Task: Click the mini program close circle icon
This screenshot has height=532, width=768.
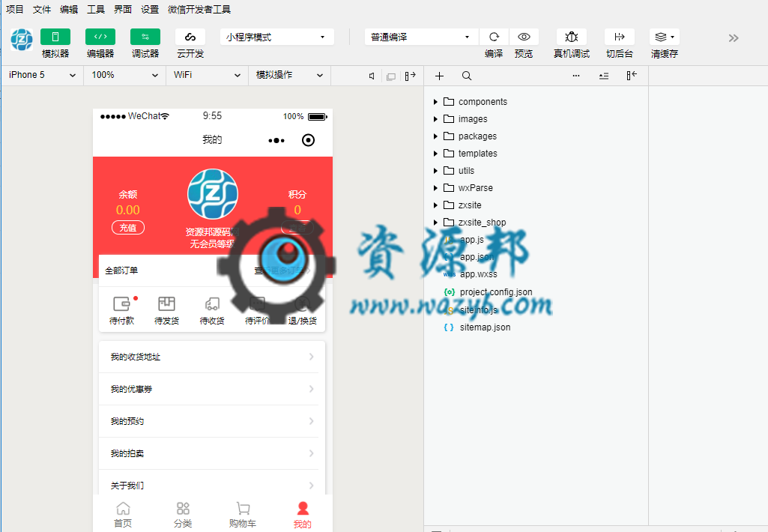Action: pyautogui.click(x=308, y=140)
